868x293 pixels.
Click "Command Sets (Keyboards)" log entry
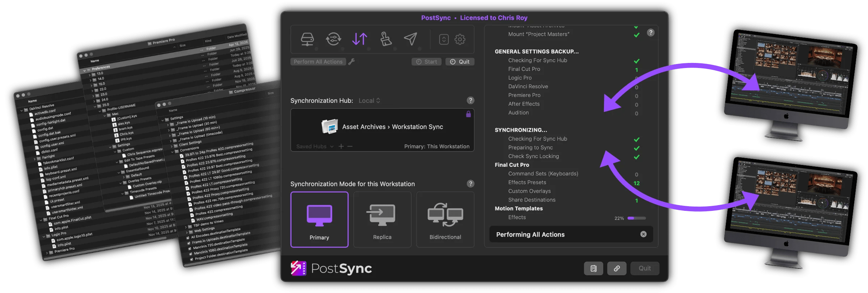tap(543, 174)
